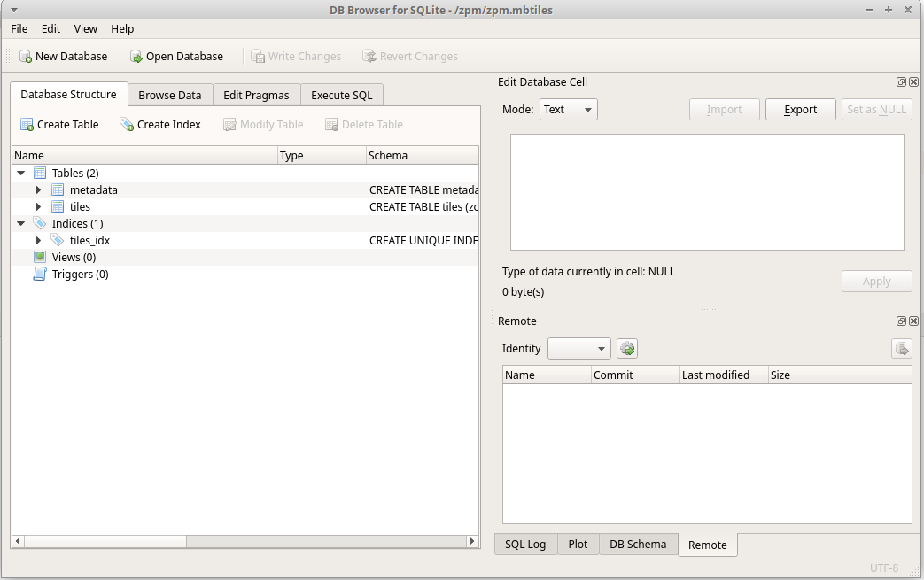Viewport: 924px width, 580px height.
Task: Click the metadata table icon
Action: tap(58, 189)
